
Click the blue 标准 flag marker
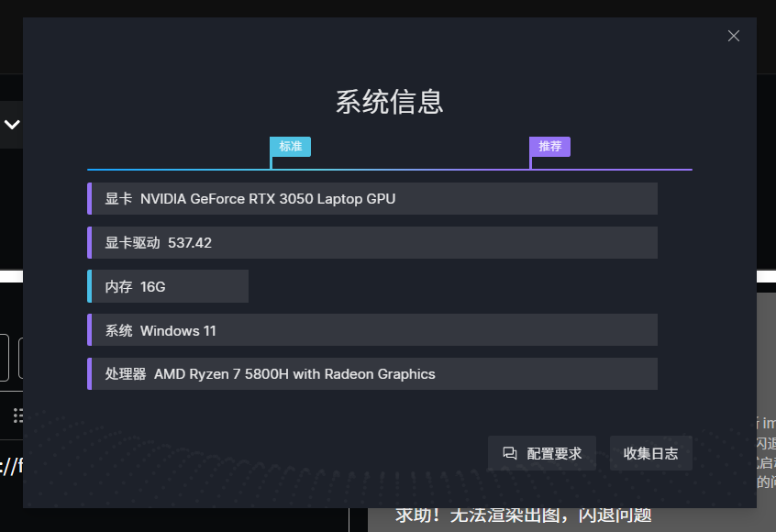point(290,147)
